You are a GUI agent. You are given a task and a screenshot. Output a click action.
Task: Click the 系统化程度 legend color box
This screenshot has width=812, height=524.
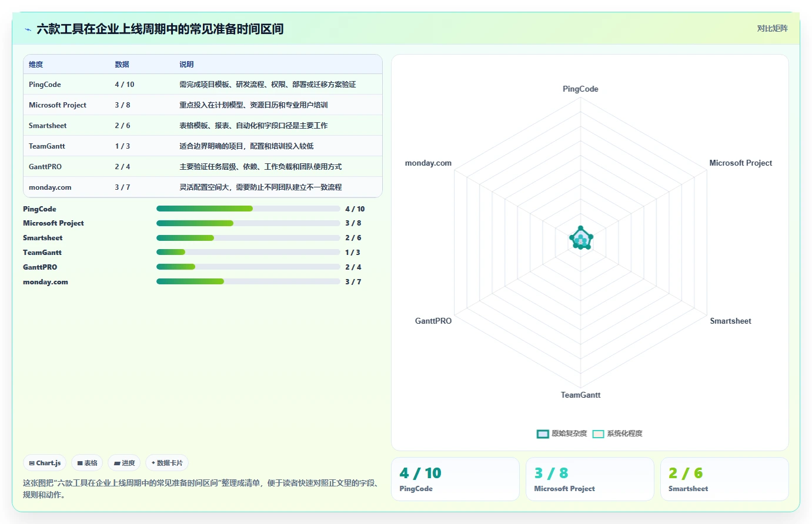coord(598,434)
